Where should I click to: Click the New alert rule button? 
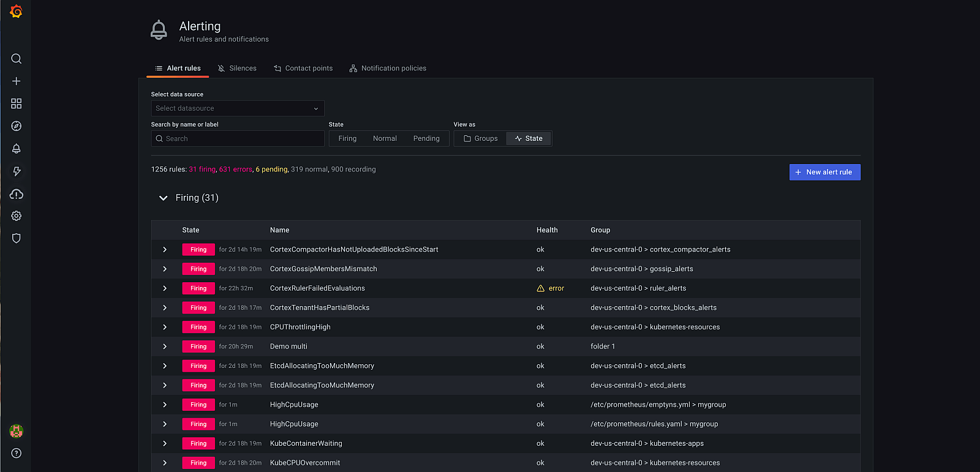pos(824,172)
